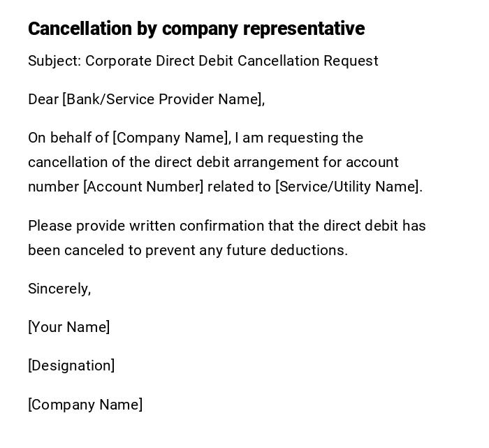Click "On behalf of" phrase
Viewport: 489px width, 448px height.
[68, 138]
